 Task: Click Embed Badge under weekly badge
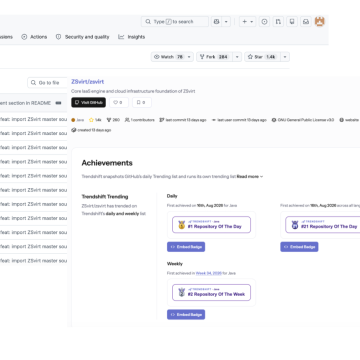pos(186,315)
